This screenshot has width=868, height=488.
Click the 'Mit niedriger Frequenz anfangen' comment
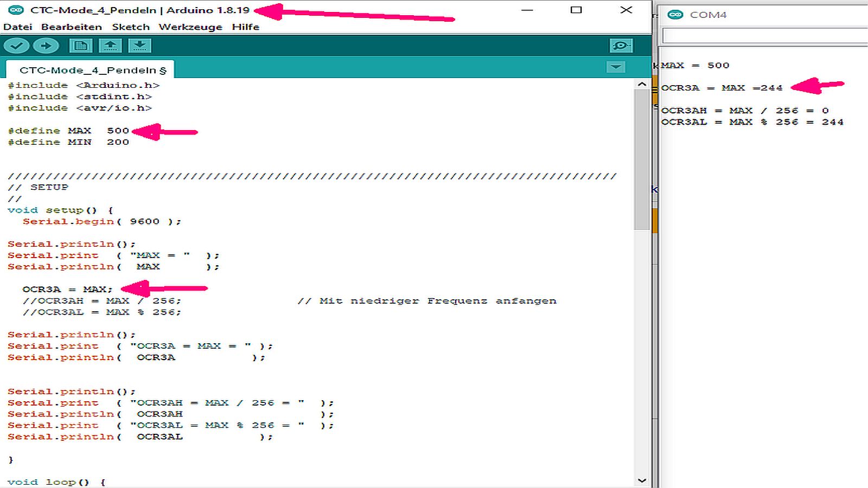pyautogui.click(x=427, y=301)
